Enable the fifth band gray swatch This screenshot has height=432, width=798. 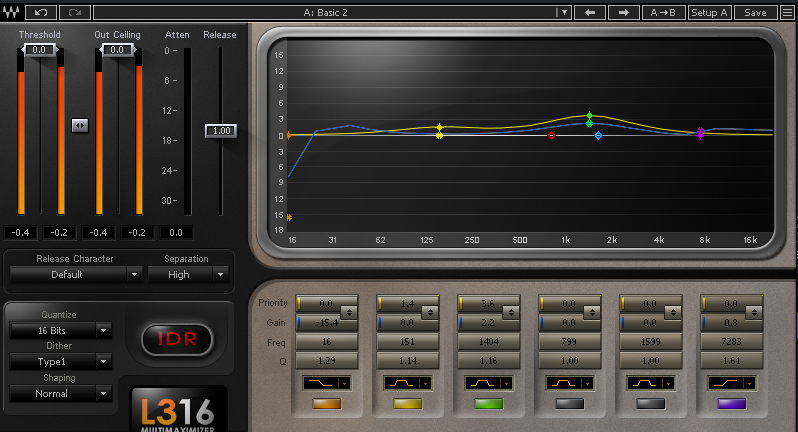click(650, 404)
